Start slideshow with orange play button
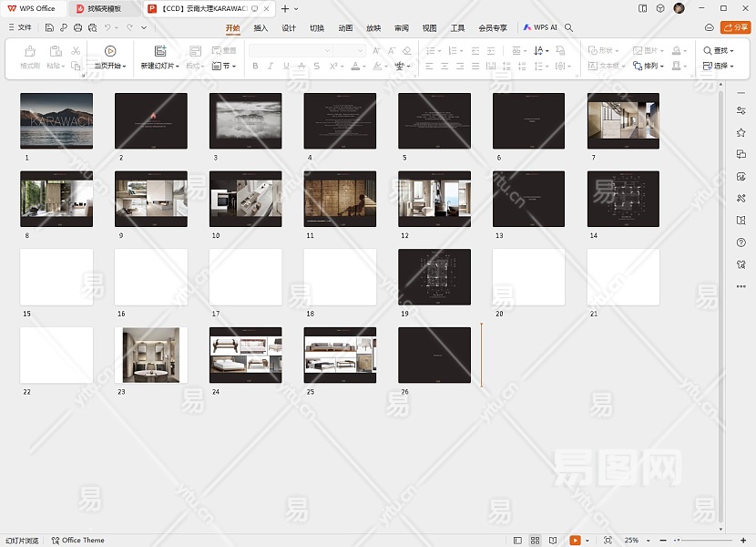 click(x=576, y=541)
